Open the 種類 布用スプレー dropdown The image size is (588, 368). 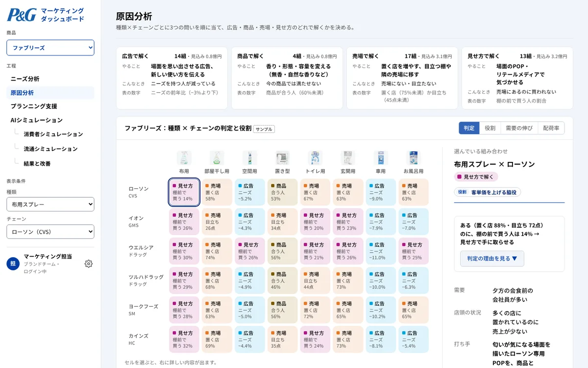50,204
